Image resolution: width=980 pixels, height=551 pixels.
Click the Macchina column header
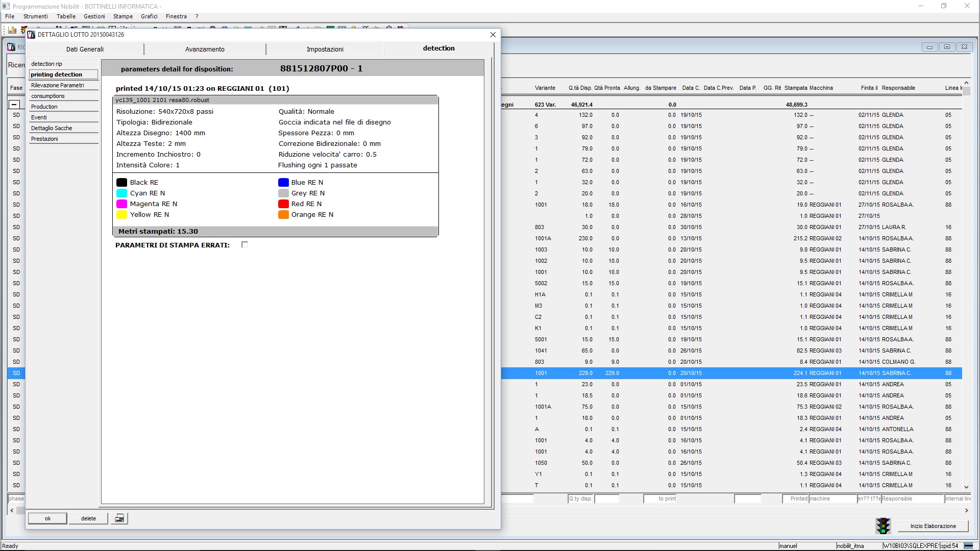point(821,88)
